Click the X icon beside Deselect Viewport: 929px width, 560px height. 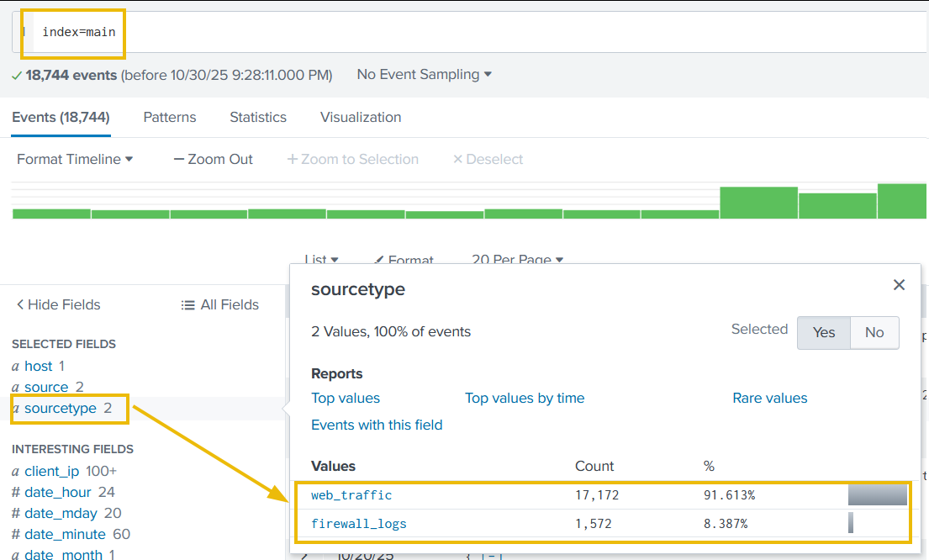(x=458, y=159)
